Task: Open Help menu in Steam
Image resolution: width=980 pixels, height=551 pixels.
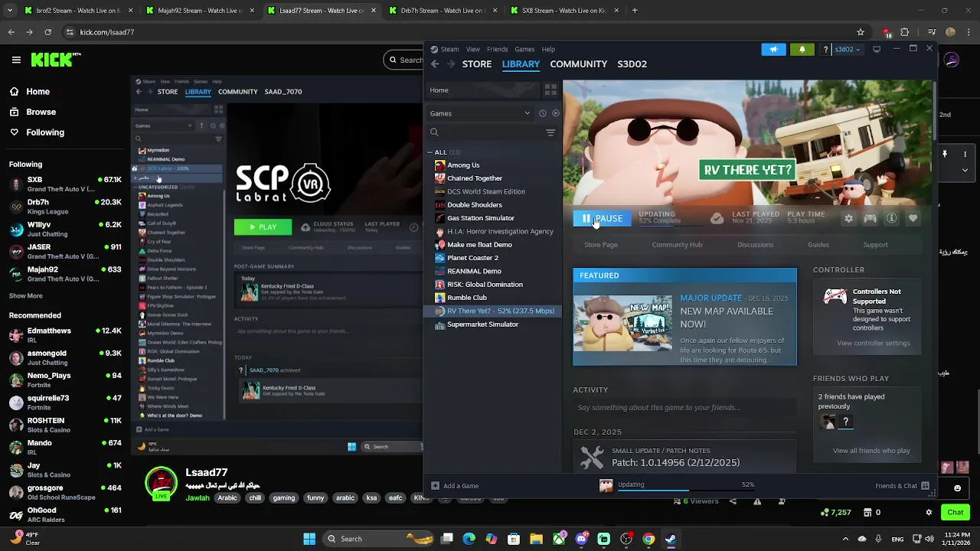Action: (x=548, y=49)
